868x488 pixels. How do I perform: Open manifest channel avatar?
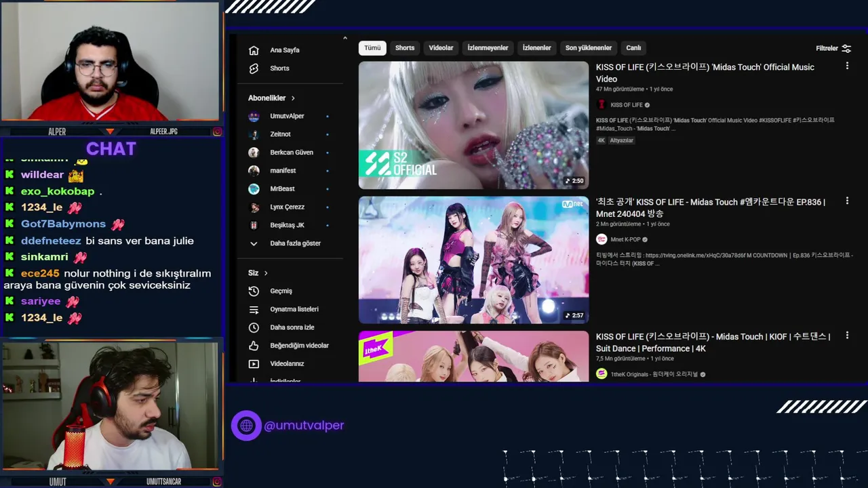pos(254,171)
